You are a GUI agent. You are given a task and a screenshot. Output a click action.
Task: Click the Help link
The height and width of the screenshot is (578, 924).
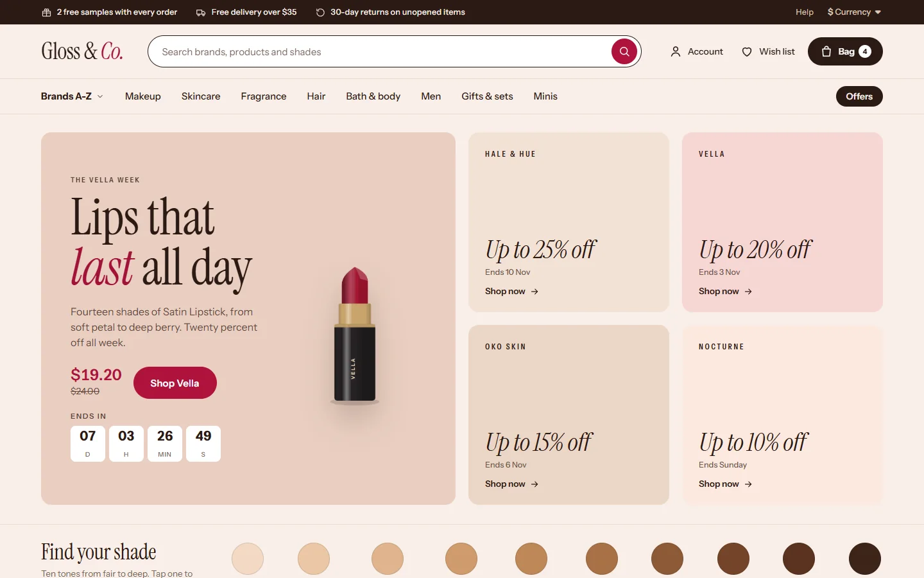(805, 12)
